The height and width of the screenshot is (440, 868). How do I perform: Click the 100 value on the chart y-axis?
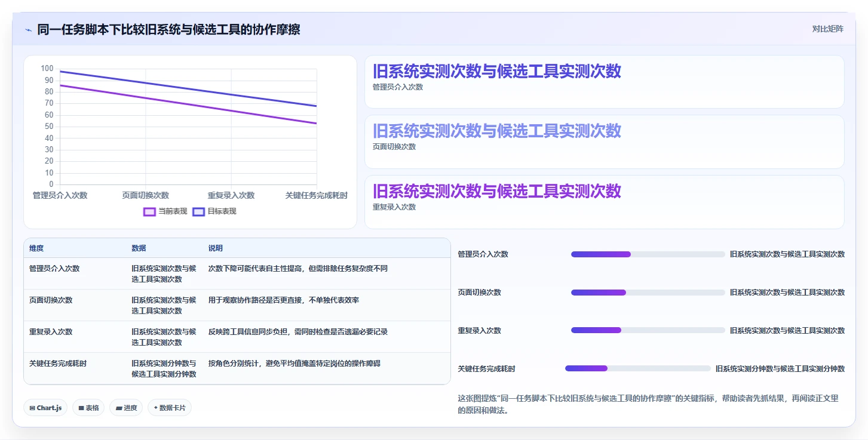pyautogui.click(x=47, y=69)
